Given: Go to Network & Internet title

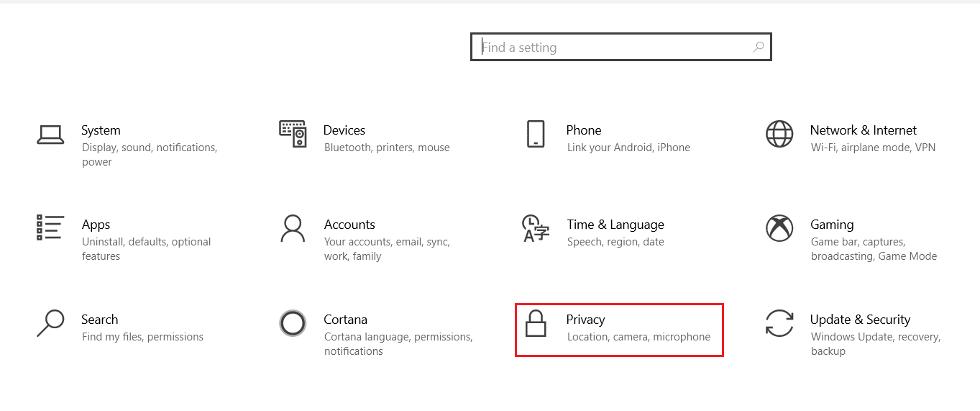Looking at the screenshot, I should [x=863, y=130].
